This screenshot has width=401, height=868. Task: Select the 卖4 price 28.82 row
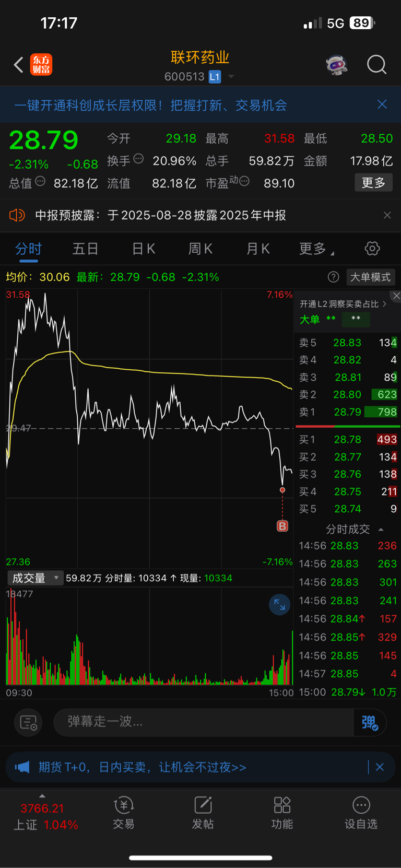pyautogui.click(x=348, y=360)
